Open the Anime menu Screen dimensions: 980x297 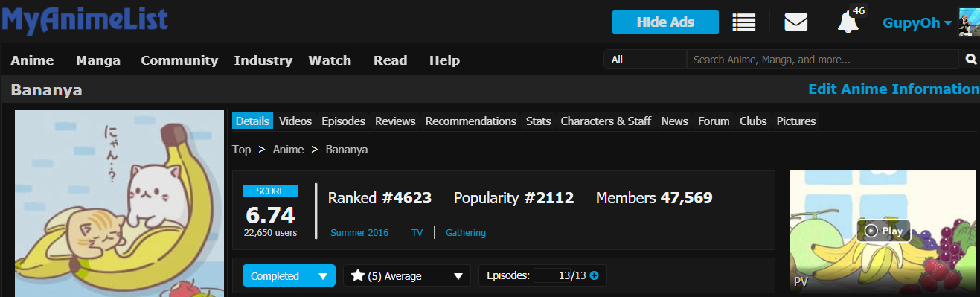pos(32,60)
